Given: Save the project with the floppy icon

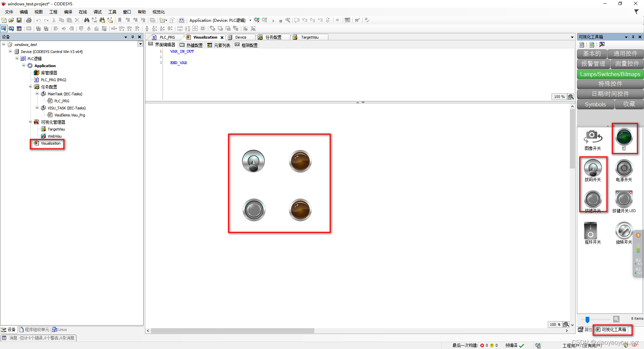Looking at the screenshot, I should [19, 20].
